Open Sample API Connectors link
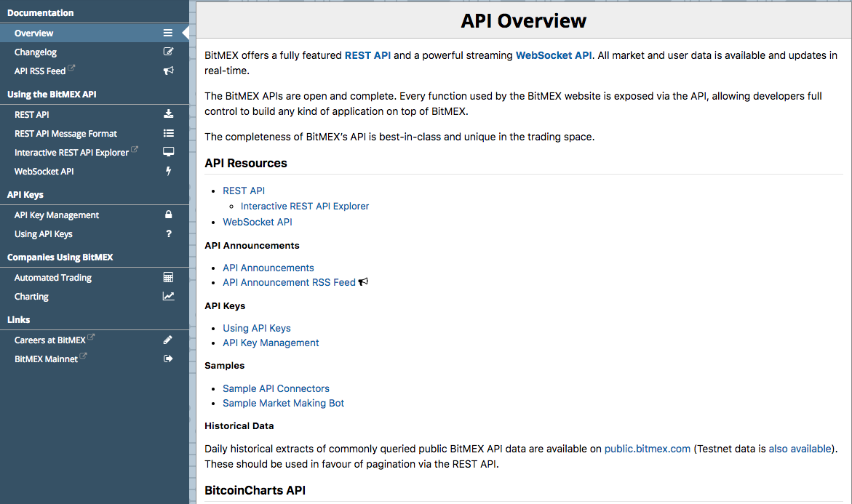Viewport: 852px width, 504px height. pyautogui.click(x=276, y=388)
